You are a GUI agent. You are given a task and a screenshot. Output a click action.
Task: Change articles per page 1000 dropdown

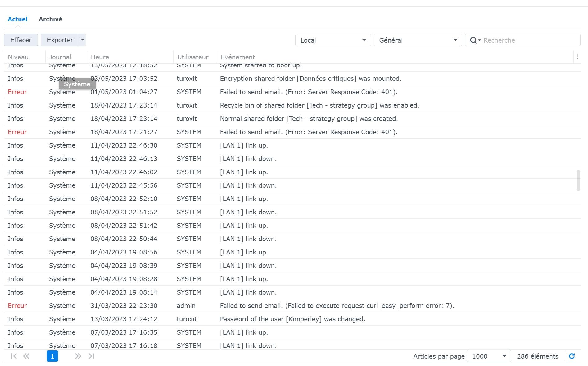[x=489, y=356]
